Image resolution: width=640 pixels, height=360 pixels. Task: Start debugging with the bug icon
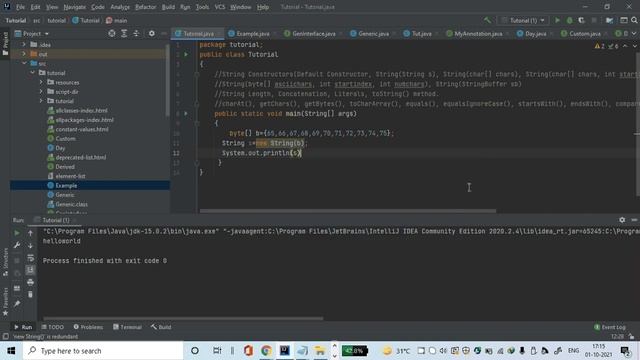[x=569, y=20]
